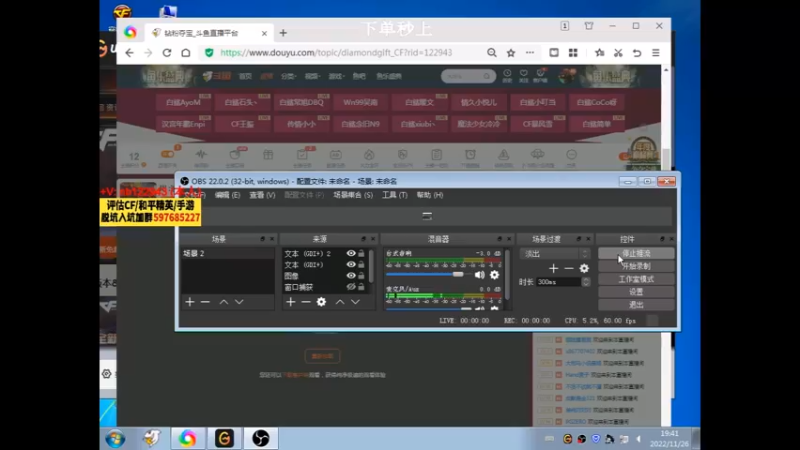Screen dimensions: 800x450
Task: Move scene down in OBS Scenes panel
Action: (239, 302)
